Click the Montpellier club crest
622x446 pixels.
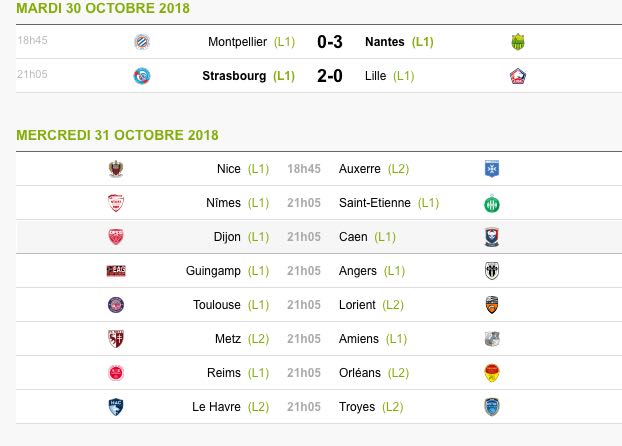click(142, 42)
